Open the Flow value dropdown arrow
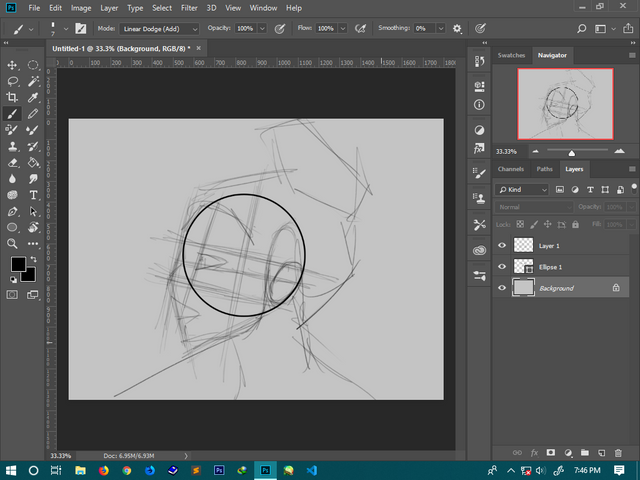Image resolution: width=640 pixels, height=480 pixels. [x=343, y=29]
